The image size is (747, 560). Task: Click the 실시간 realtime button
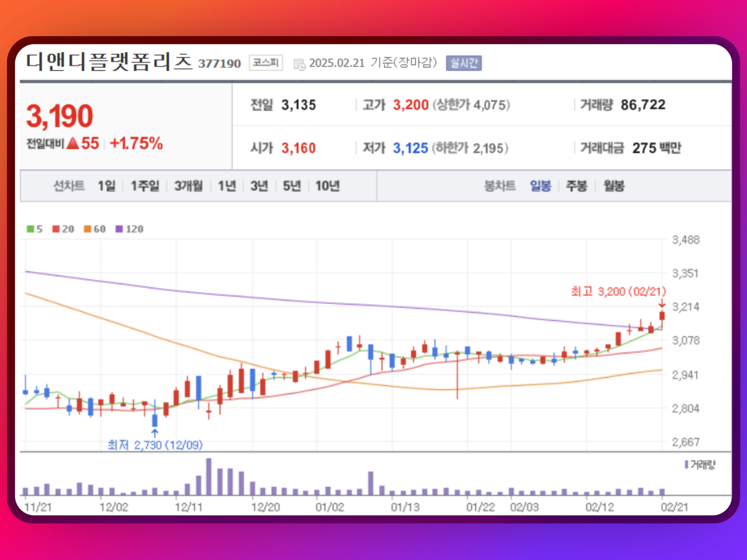[x=464, y=63]
